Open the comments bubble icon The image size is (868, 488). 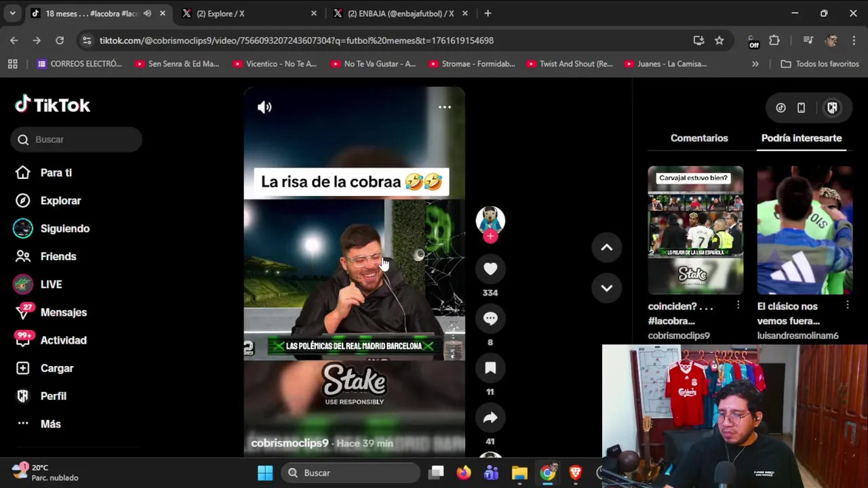pyautogui.click(x=490, y=319)
